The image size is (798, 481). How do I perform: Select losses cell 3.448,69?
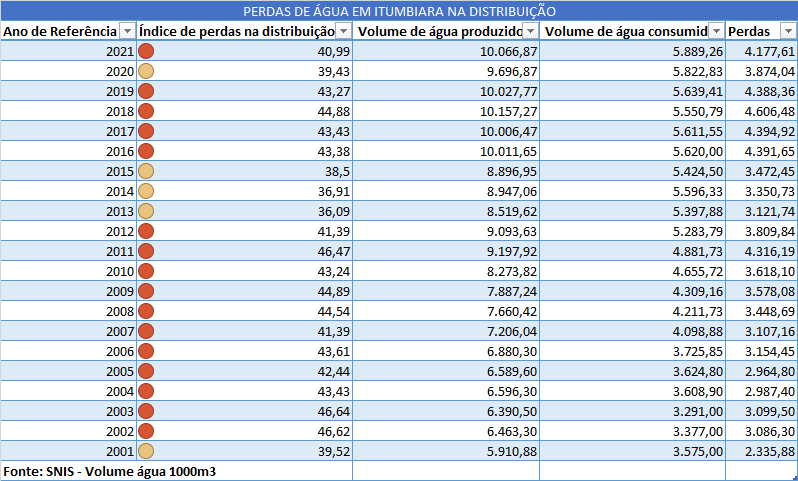(x=761, y=312)
